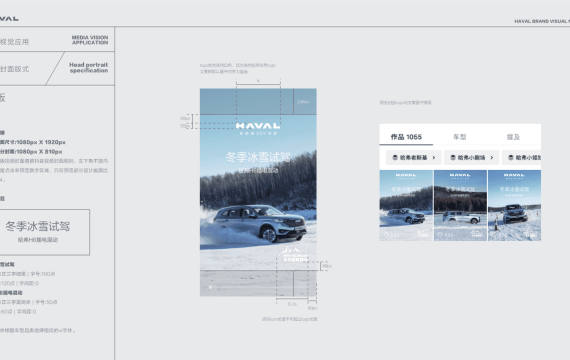Click the MEDIA VISION APPLICATION header
This screenshot has width=570, height=360.
[90, 40]
